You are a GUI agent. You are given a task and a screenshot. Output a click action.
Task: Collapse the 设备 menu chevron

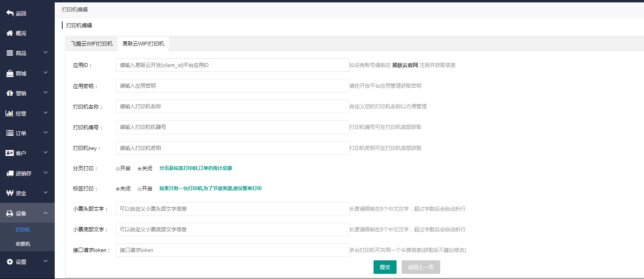click(46, 213)
